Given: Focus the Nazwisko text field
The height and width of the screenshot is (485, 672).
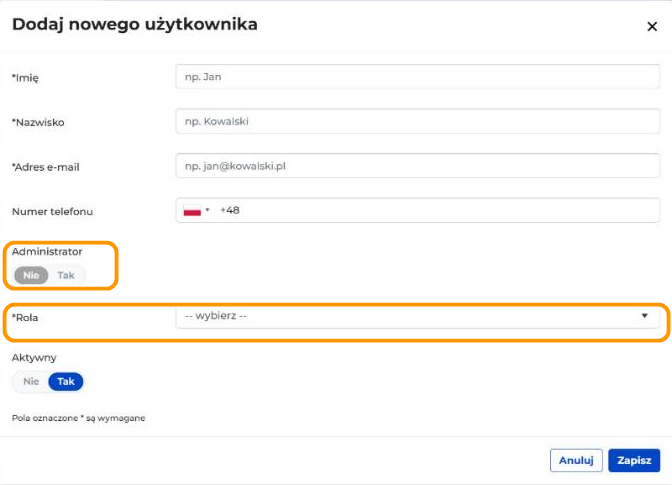Looking at the screenshot, I should 417,121.
